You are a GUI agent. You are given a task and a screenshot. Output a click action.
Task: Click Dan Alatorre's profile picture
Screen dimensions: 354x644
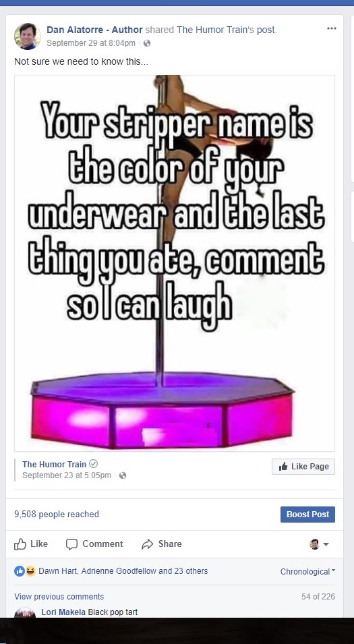click(x=28, y=36)
